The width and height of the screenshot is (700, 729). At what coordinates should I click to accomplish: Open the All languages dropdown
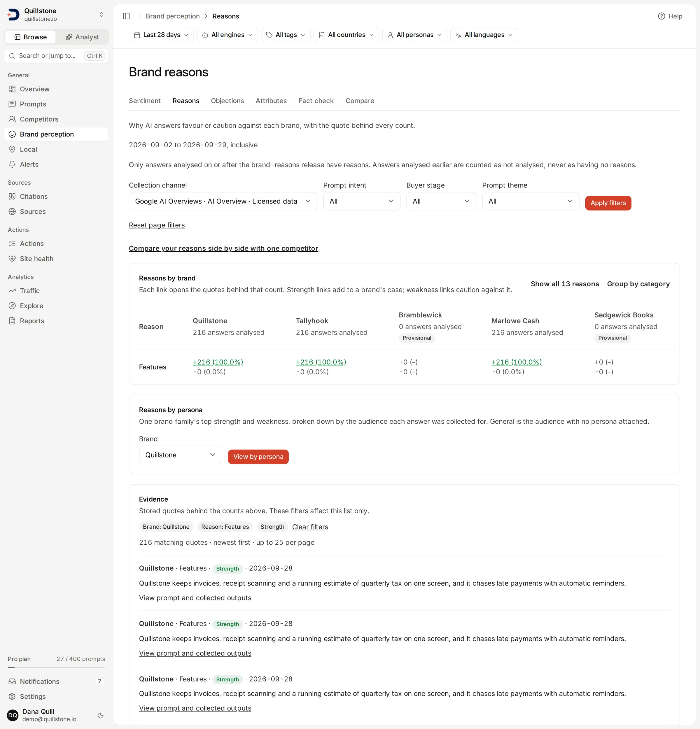coord(484,35)
